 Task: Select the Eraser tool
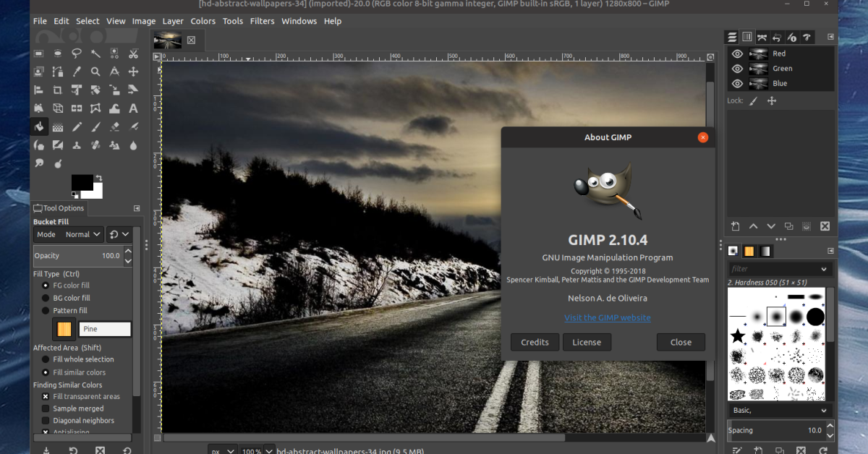[114, 127]
